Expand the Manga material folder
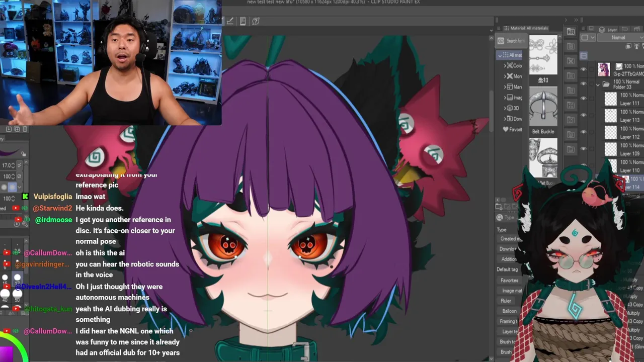Screen dimensions: 644x362 coord(505,87)
